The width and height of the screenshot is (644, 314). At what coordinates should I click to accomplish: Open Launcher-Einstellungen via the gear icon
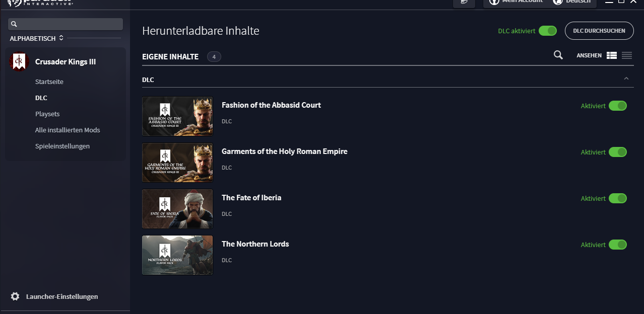[x=15, y=296]
